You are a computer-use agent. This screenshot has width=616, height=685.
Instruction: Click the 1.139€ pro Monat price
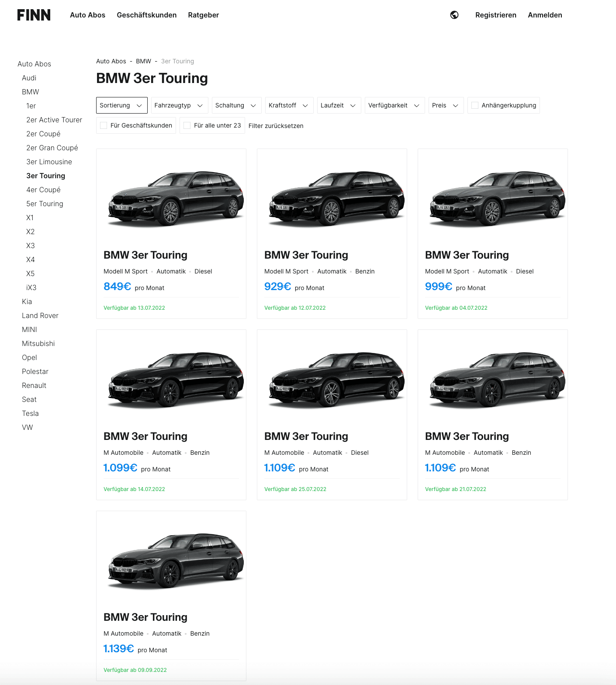[135, 649]
